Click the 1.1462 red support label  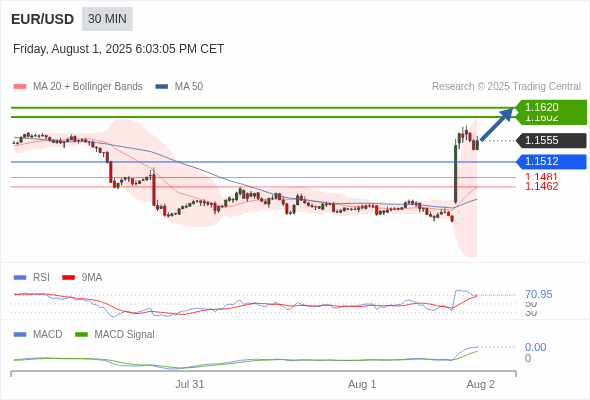pyautogui.click(x=541, y=186)
